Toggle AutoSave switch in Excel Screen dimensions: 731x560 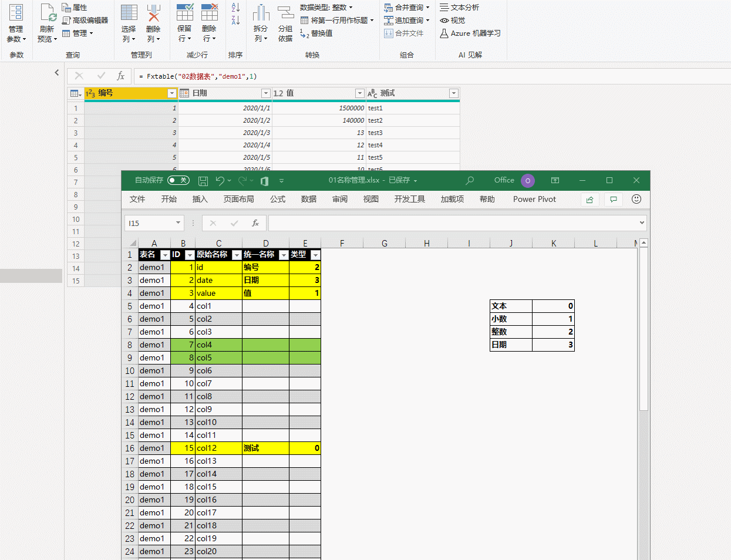(x=178, y=180)
